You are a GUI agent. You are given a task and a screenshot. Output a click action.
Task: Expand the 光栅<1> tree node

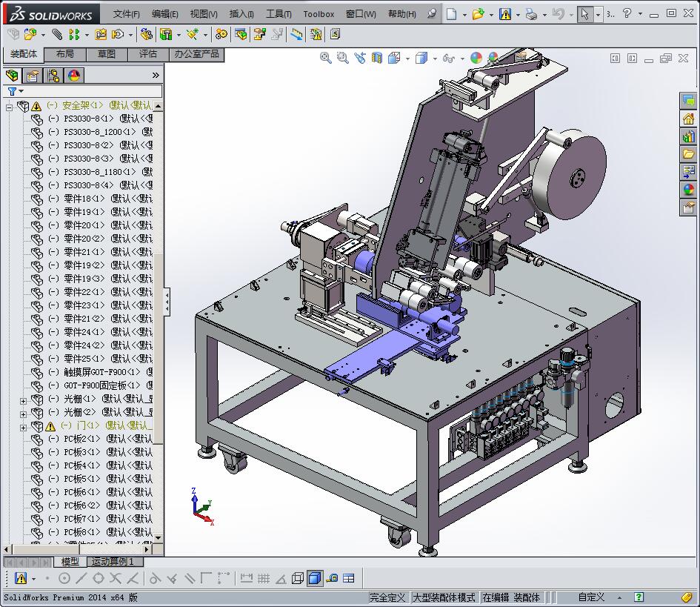coord(23,401)
